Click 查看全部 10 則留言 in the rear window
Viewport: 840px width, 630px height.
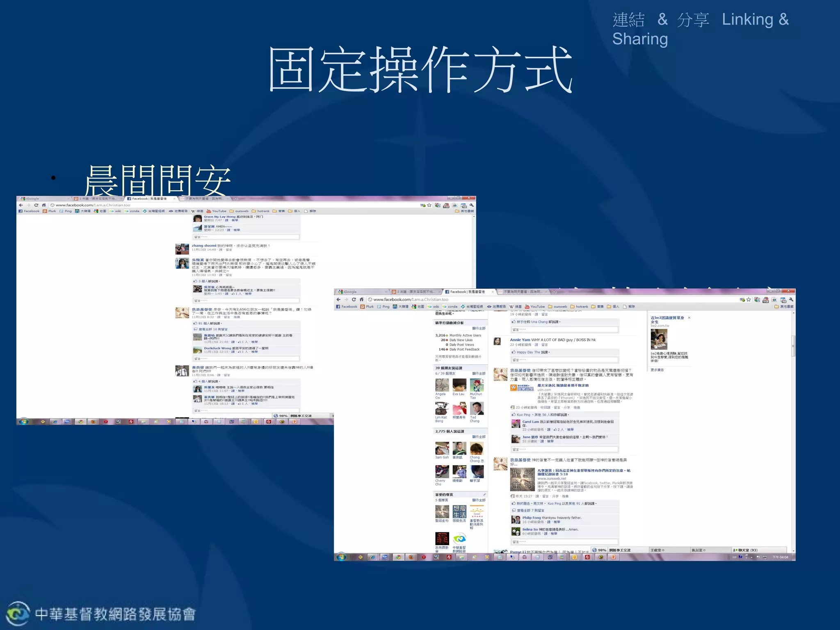coord(213,329)
